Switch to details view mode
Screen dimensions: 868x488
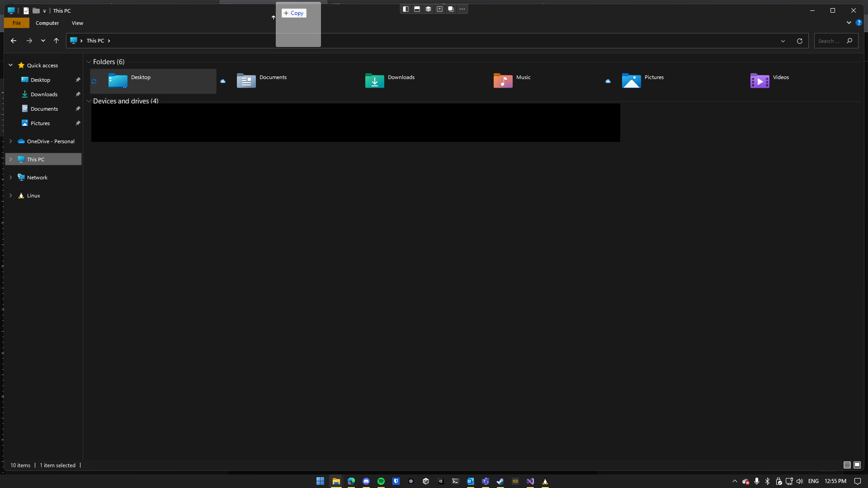tap(847, 465)
